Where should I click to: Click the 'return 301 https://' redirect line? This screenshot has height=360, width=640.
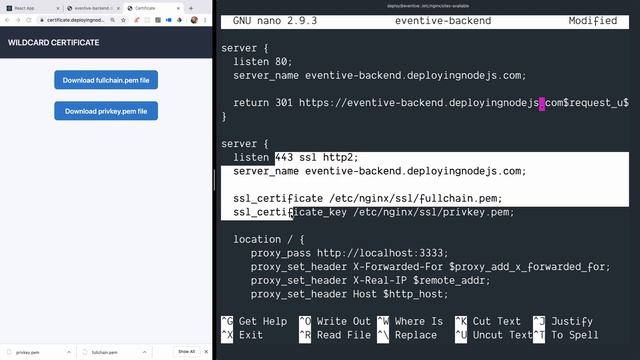coord(431,103)
